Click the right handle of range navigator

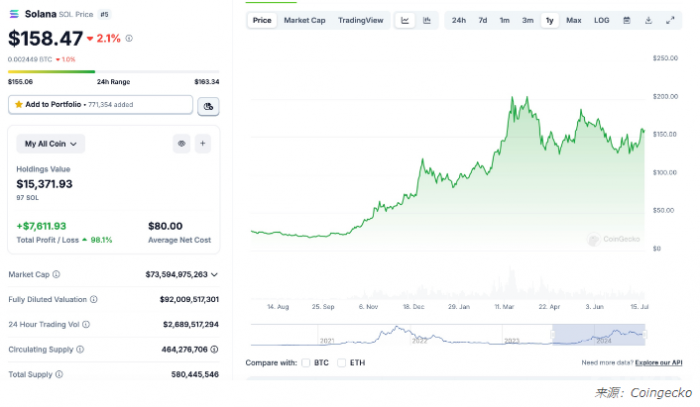click(645, 334)
